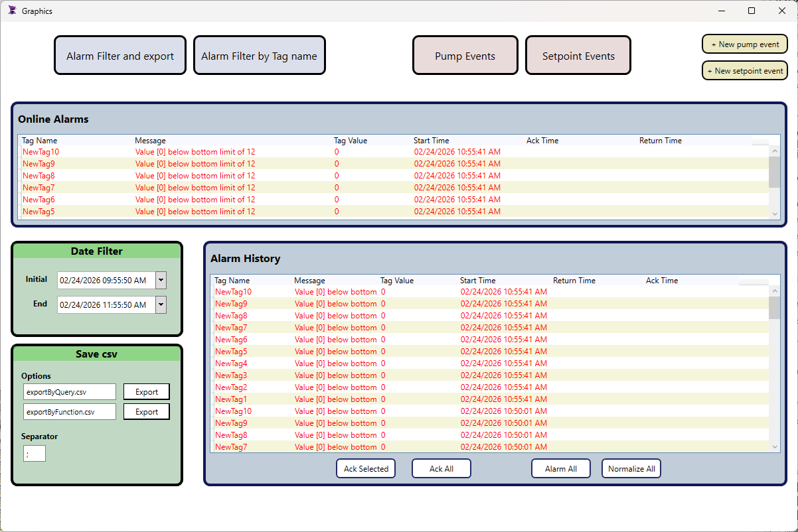Click Online Alarms scrollbar thumb

point(774,172)
